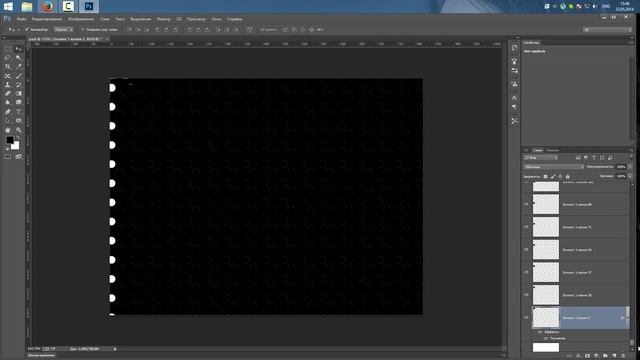Toggle eye of layer directly above selected layer

(526, 295)
